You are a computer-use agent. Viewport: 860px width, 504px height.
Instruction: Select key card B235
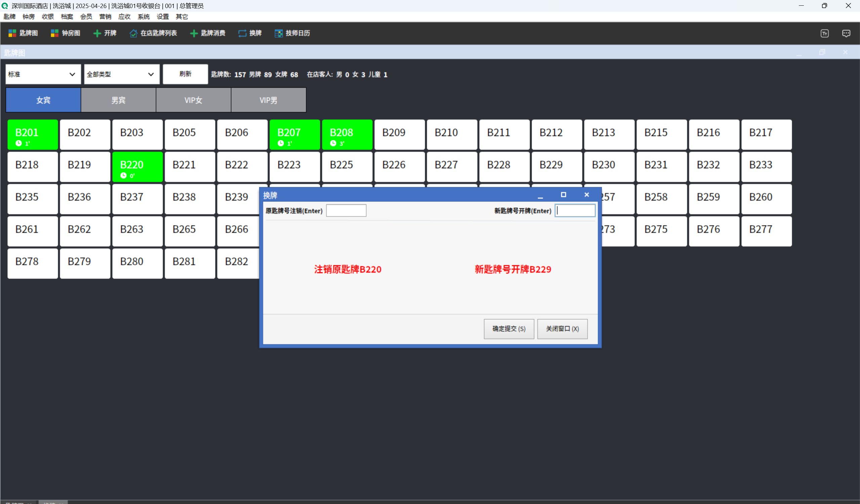click(33, 199)
